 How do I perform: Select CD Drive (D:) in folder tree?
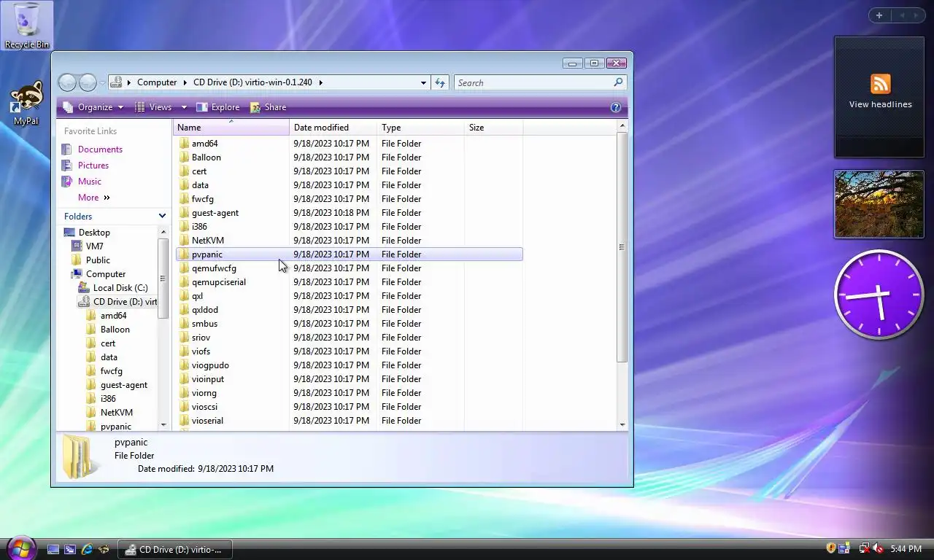tap(117, 302)
